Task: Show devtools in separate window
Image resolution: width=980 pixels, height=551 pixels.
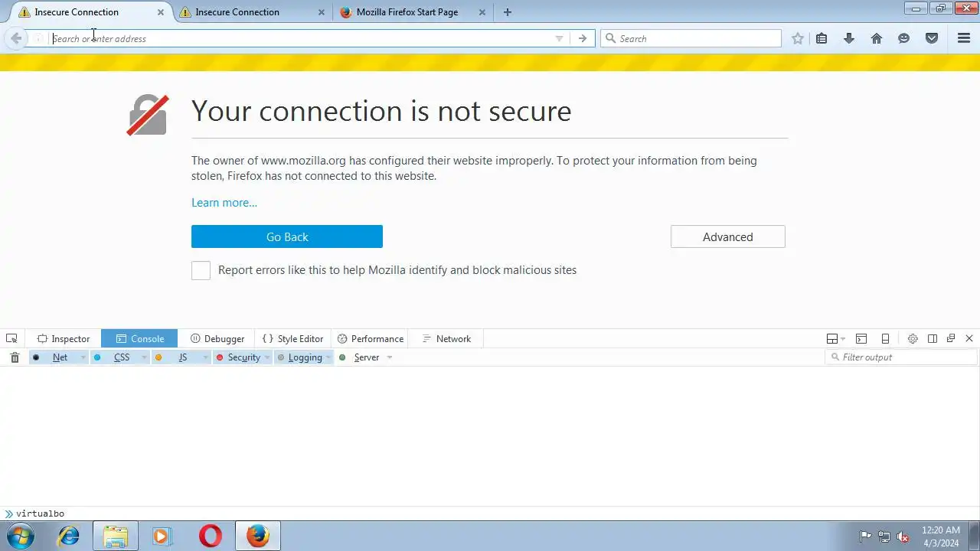Action: tap(951, 338)
